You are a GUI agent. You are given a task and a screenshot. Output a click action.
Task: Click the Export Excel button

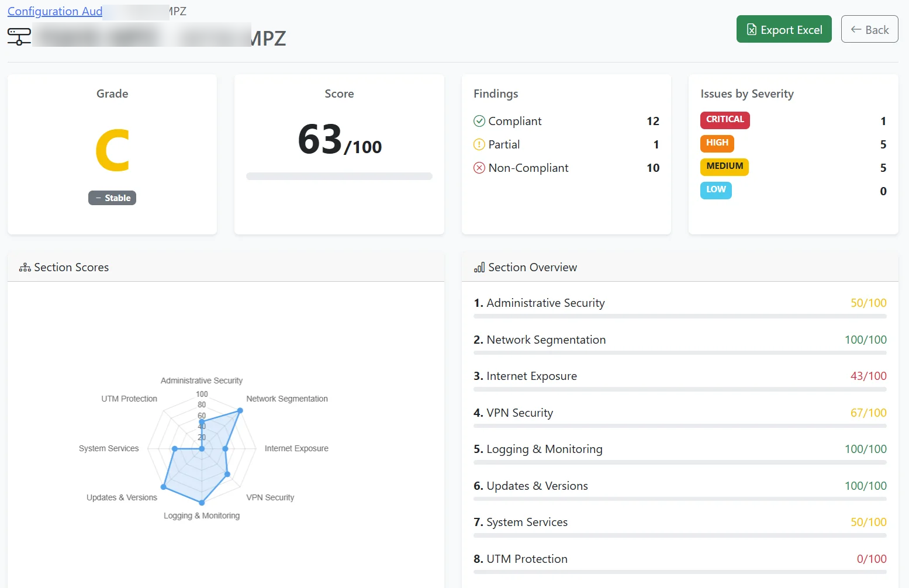(784, 29)
